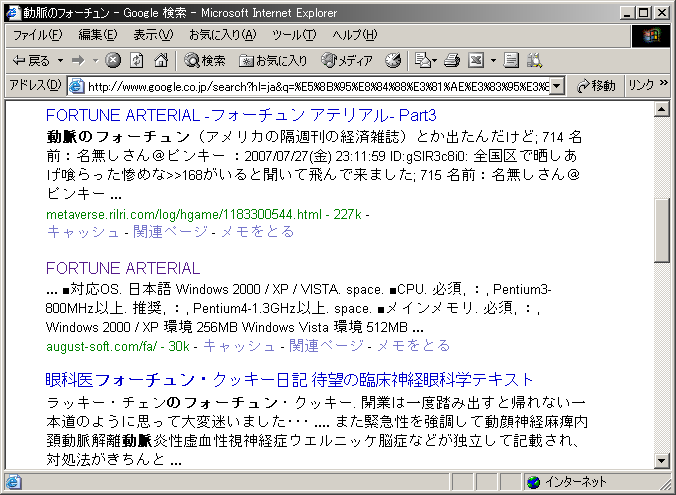Screen dimensions: 676x495
Task: Click the vertical scrollbar thumb
Action: (x=662, y=230)
